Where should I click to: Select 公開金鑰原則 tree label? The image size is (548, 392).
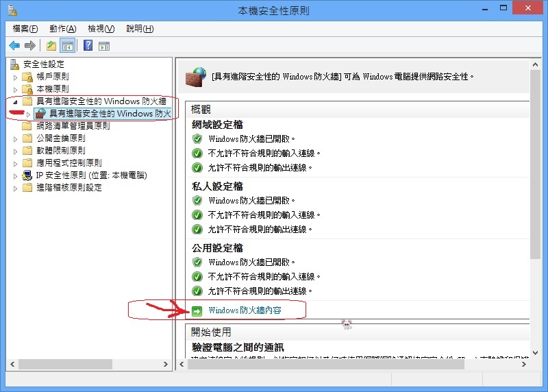tap(61, 138)
